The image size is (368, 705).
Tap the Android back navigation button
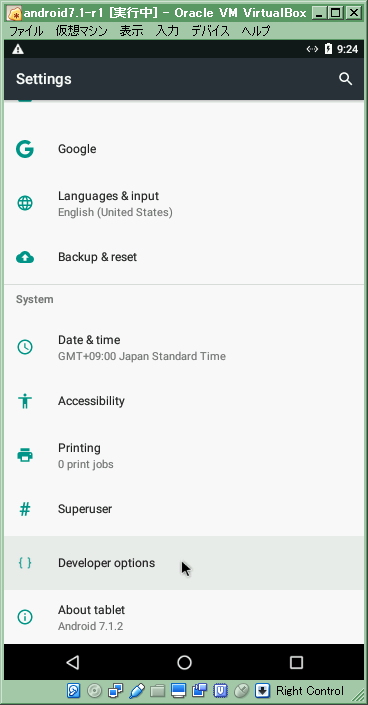point(72,662)
